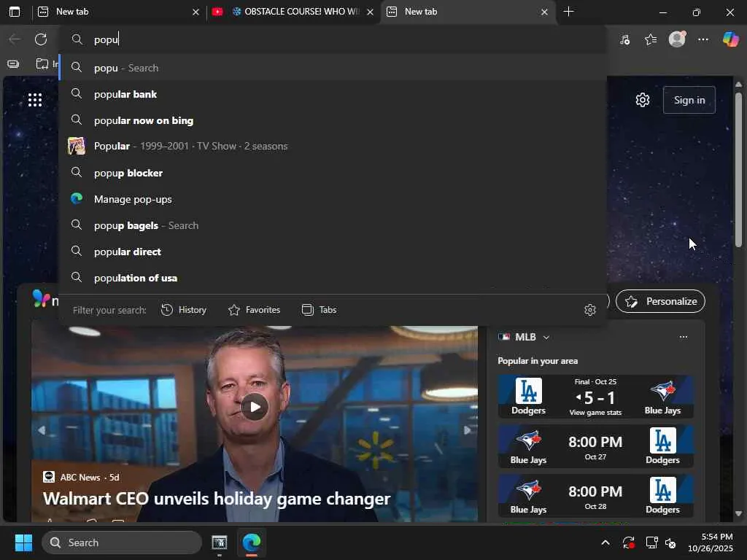Choose the 'population of usa' suggestion
The image size is (747, 560).
pyautogui.click(x=333, y=278)
